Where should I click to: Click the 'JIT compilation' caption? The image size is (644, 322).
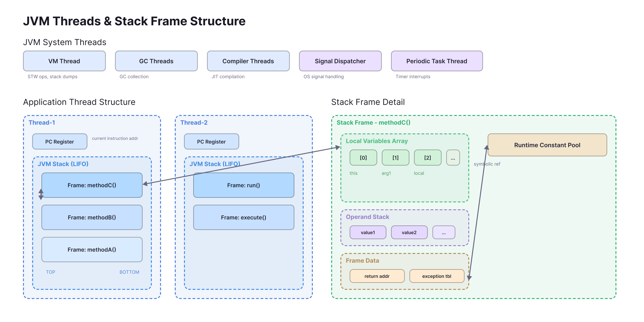pyautogui.click(x=228, y=77)
